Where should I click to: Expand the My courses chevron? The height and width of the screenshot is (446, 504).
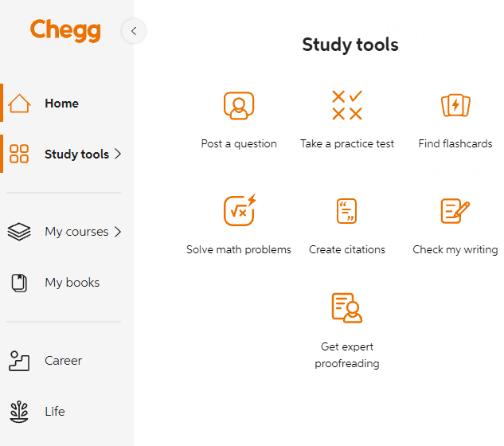point(118,232)
